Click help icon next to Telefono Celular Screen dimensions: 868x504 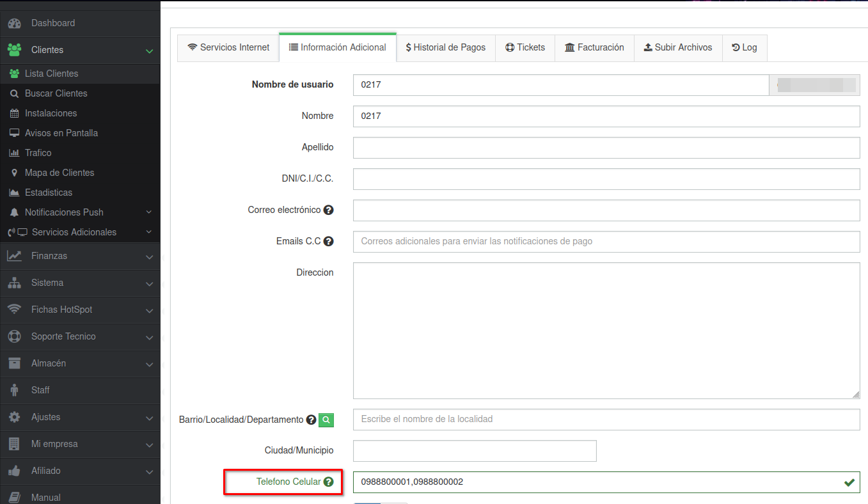tap(329, 482)
